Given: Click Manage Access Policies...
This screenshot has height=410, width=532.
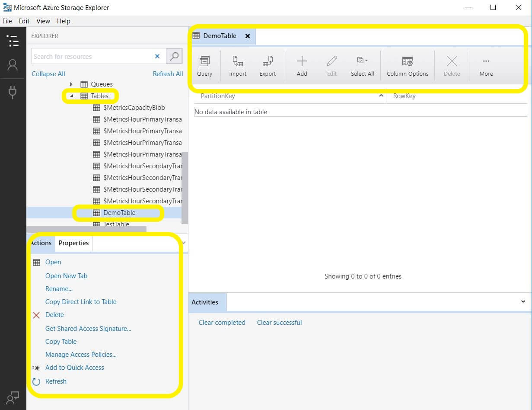Looking at the screenshot, I should [81, 355].
